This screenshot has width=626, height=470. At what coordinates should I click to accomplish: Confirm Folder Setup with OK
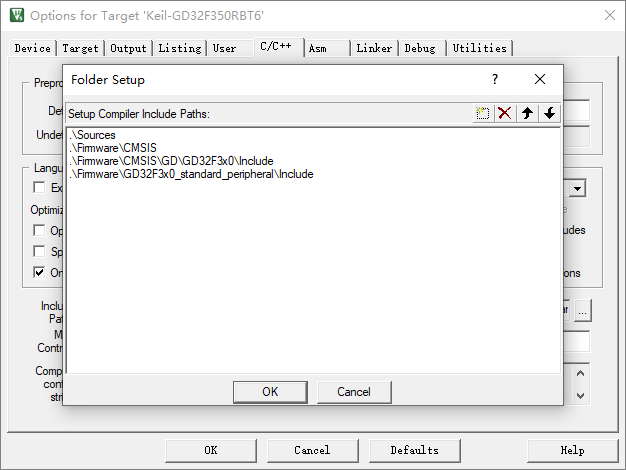point(270,392)
